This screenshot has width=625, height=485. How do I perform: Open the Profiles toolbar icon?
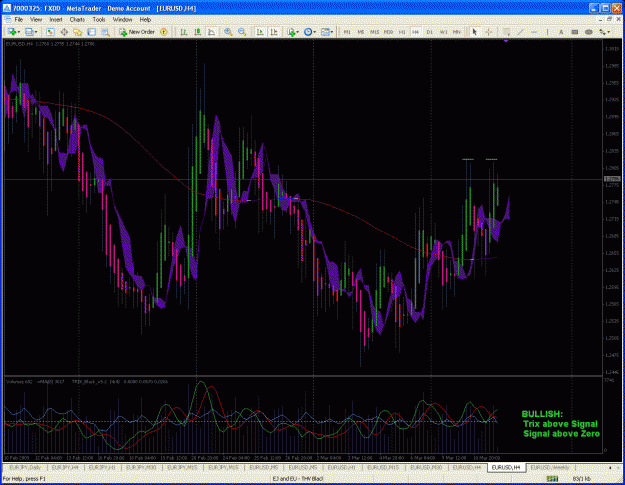pyautogui.click(x=29, y=32)
